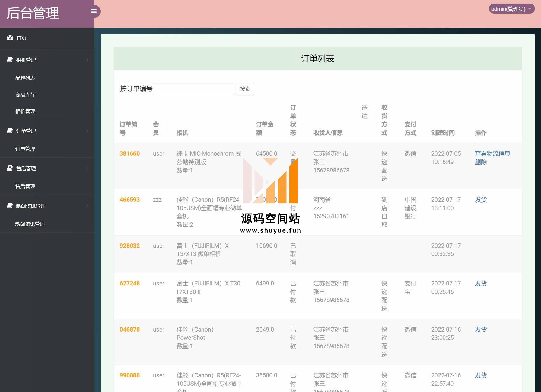Click order number 627248
The width and height of the screenshot is (541, 392).
point(130,284)
